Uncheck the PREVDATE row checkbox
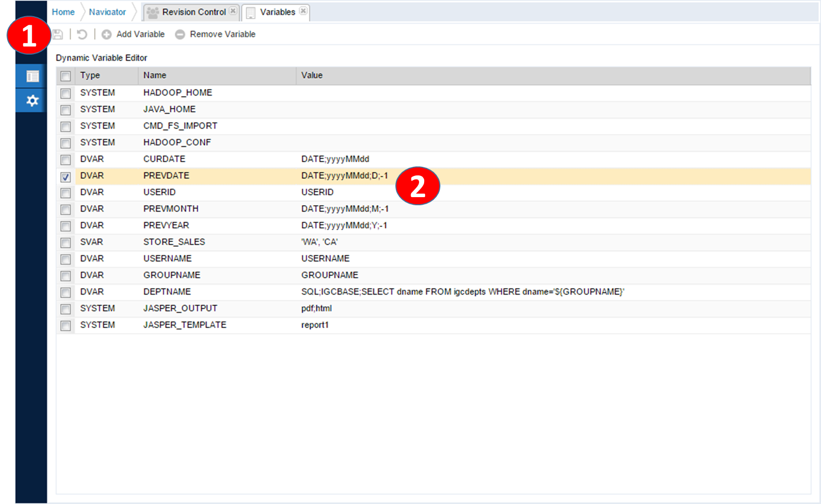The image size is (821, 504). 66,177
